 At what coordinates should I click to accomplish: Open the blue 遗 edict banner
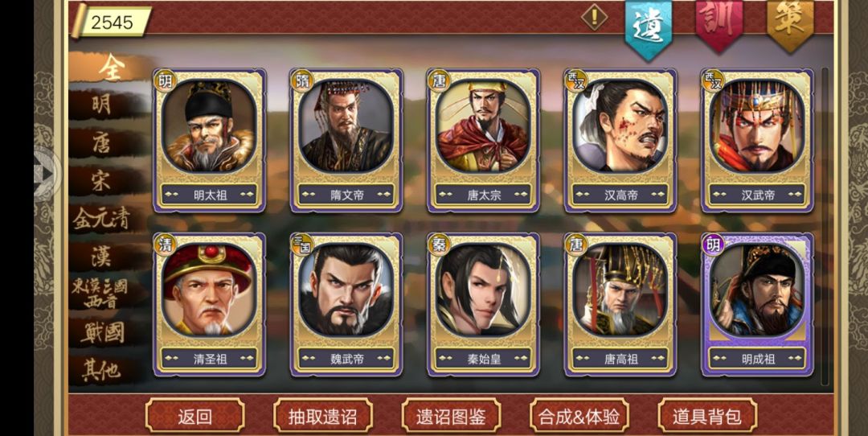[x=649, y=27]
